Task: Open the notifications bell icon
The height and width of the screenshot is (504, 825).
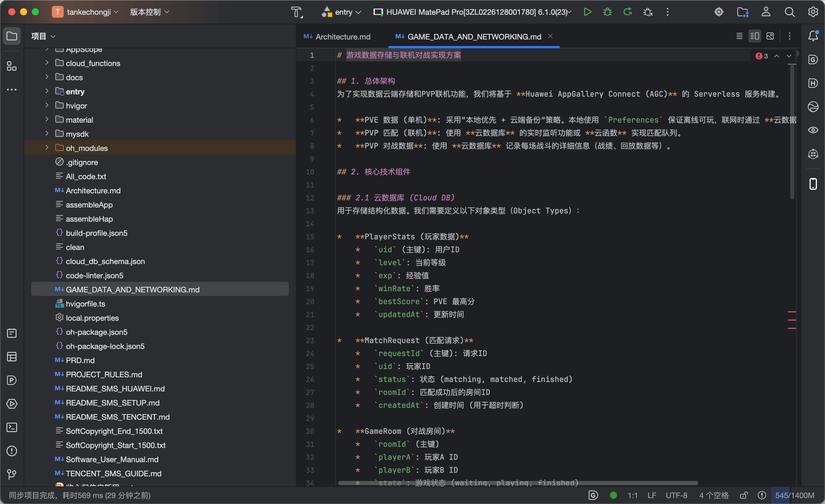Action: point(813,36)
